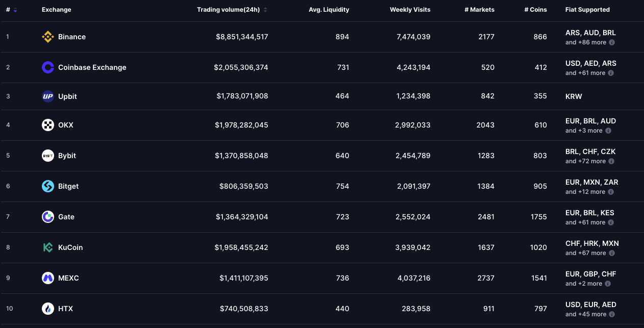Open info icon beside OKX +3 more

[608, 131]
